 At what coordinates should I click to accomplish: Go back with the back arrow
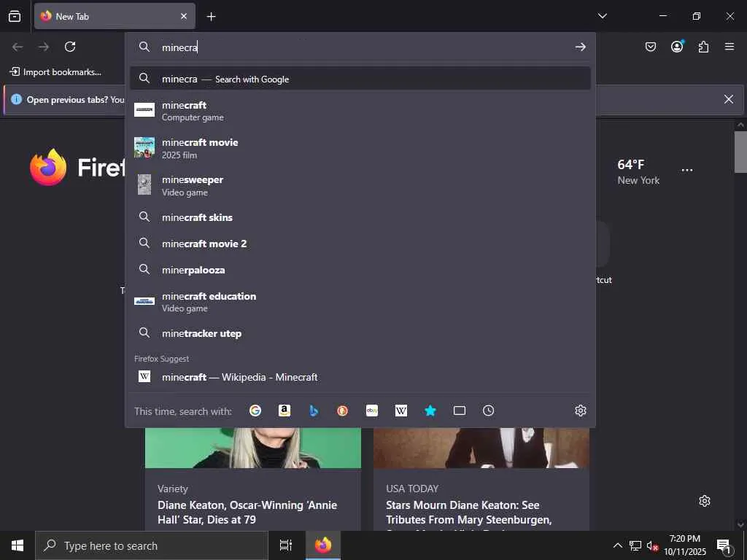pyautogui.click(x=18, y=47)
